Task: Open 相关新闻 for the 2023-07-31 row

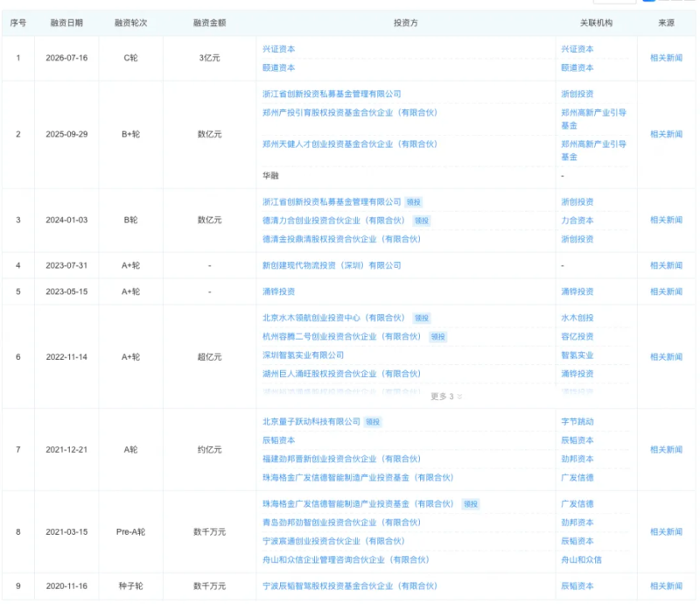Action: tap(666, 266)
